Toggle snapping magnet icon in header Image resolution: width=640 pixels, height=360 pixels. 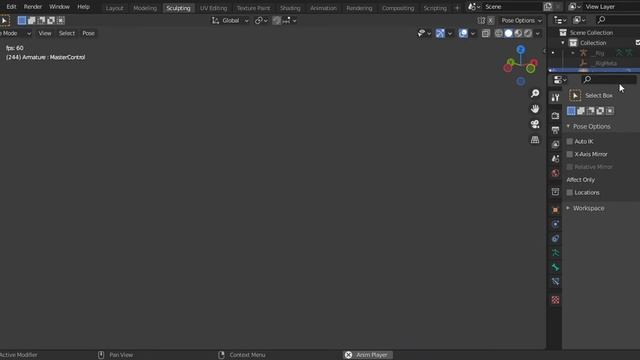277,20
